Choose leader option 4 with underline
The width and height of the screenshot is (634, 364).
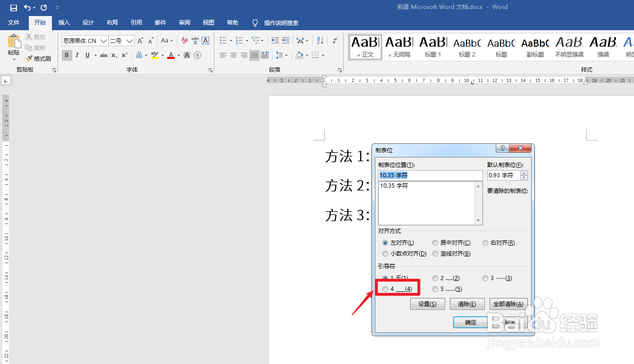pos(397,289)
